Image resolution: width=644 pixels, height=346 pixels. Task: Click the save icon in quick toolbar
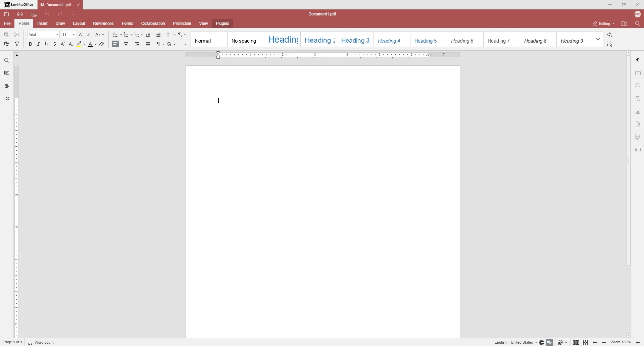click(x=7, y=14)
